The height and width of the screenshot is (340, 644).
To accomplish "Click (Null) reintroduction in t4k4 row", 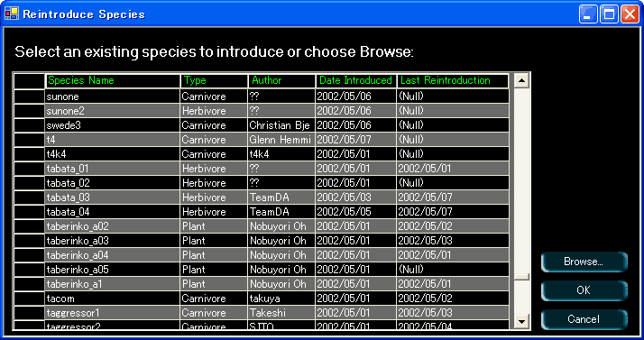I will coord(453,154).
